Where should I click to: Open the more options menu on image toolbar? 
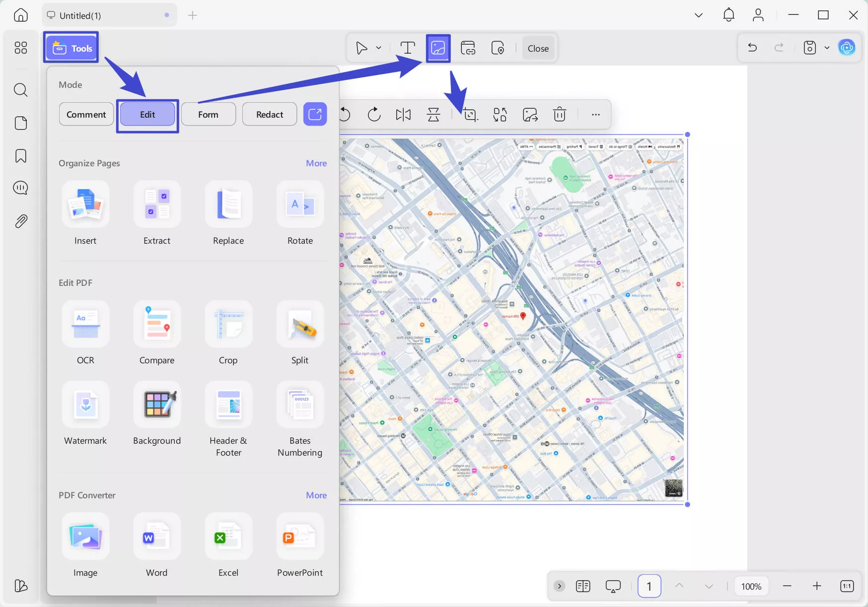595,114
